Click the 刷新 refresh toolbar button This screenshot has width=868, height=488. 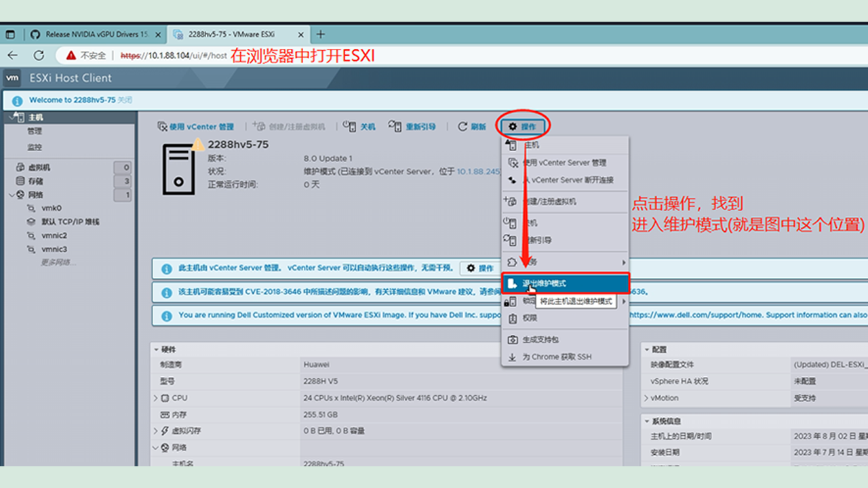(x=472, y=127)
